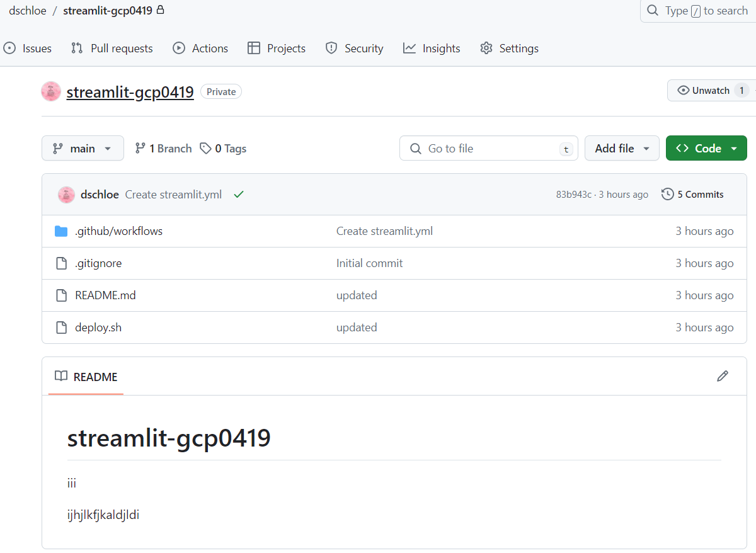Click the 3 hours ago timestamp for .gitignore
Viewport: 756px width, 553px height.
(x=704, y=263)
